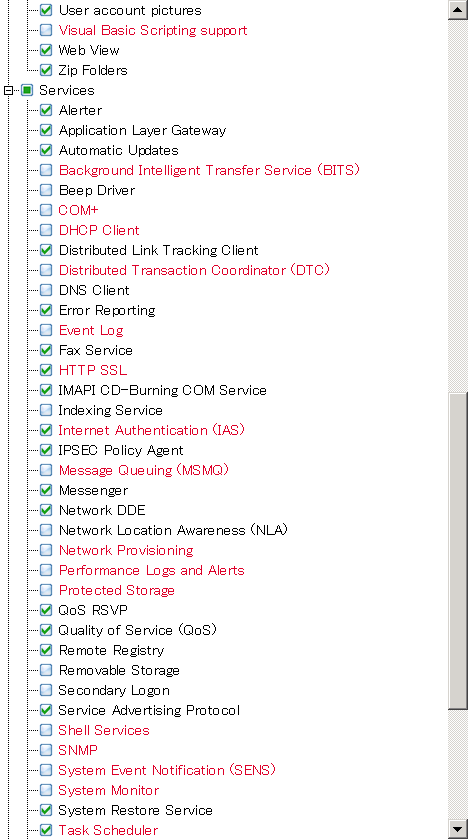This screenshot has width=468, height=839.
Task: Select the Network Location Awareness (NLA) entry
Action: click(x=173, y=530)
